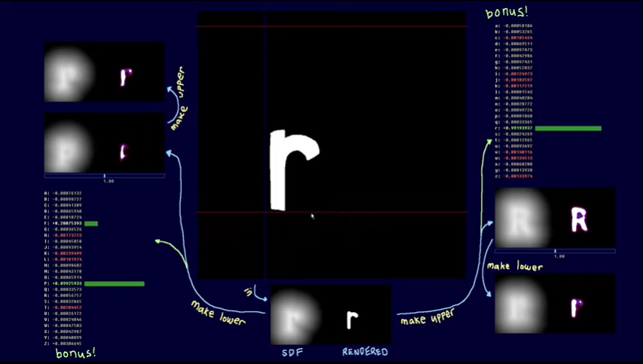Viewport: 643px width, 364px height.
Task: Click the handwritten r on the drawing canvas
Action: click(x=295, y=170)
